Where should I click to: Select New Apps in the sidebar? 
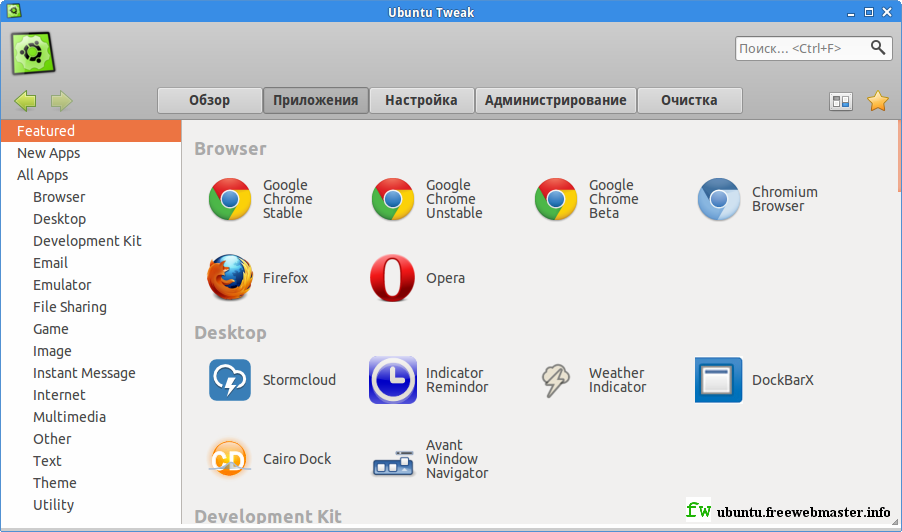point(91,153)
